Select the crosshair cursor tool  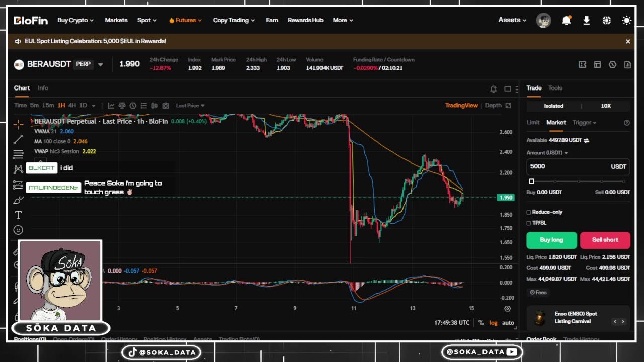click(18, 124)
